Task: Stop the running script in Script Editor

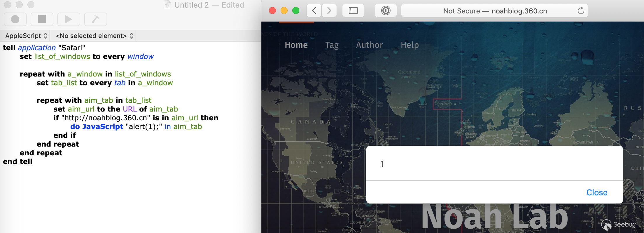Action: point(42,19)
